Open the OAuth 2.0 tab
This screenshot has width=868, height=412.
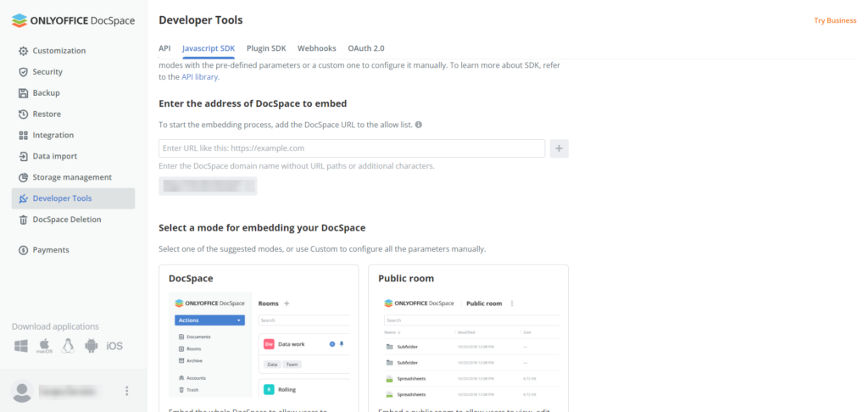(x=366, y=48)
